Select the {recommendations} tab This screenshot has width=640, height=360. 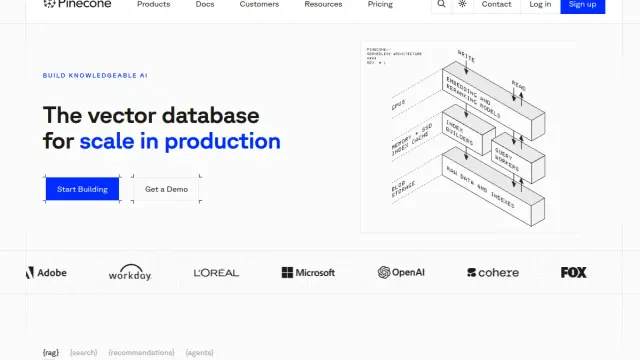(x=141, y=352)
